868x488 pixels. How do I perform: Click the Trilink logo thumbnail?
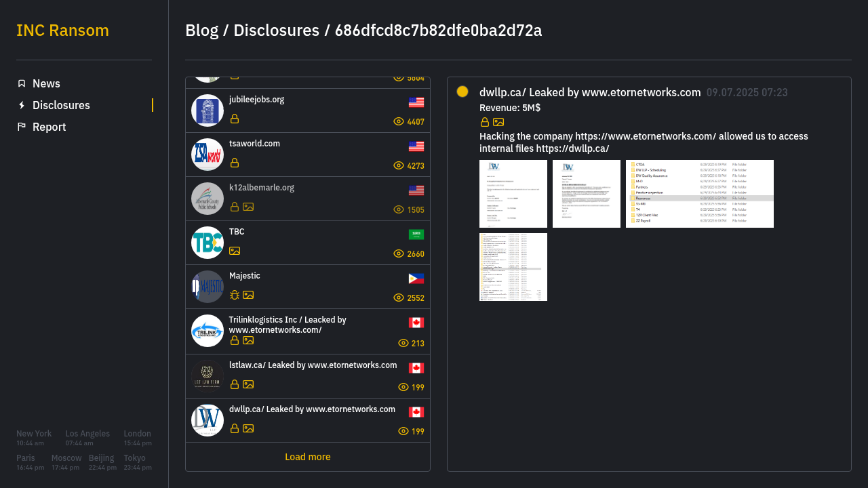[x=208, y=331]
